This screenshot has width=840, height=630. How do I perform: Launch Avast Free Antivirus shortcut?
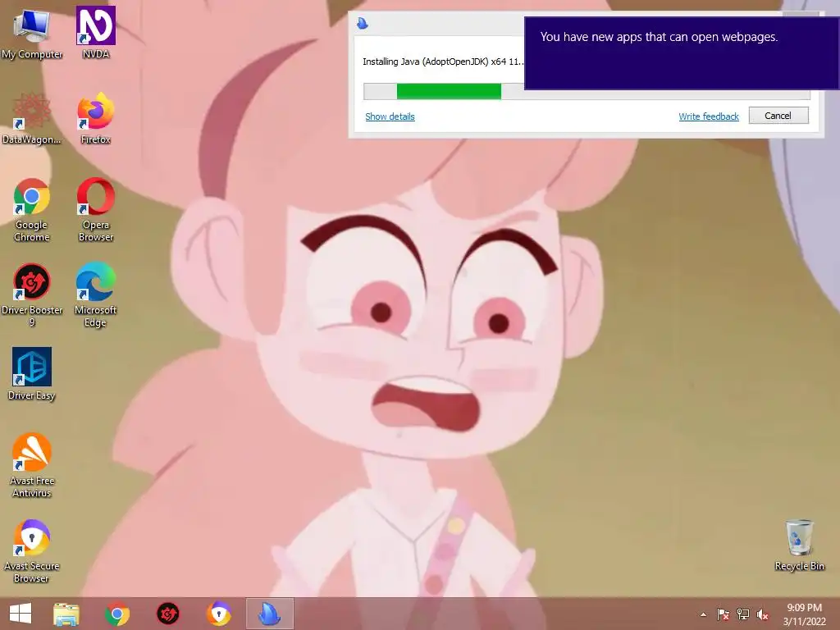pyautogui.click(x=32, y=466)
